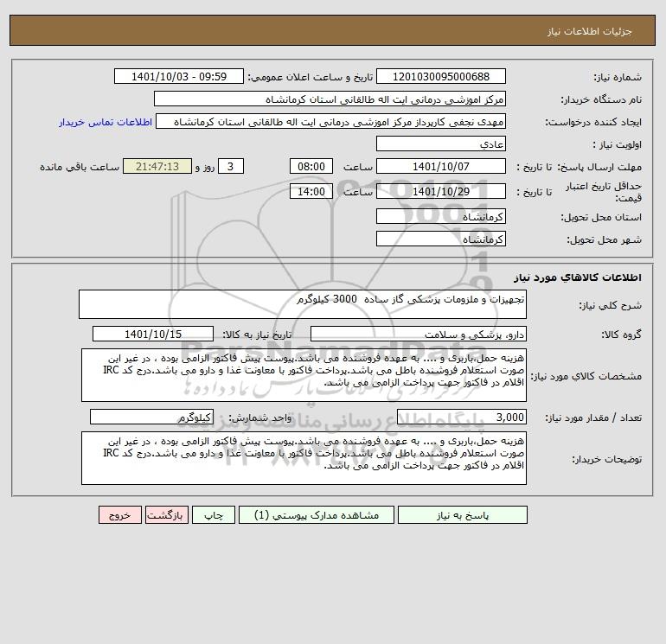Image resolution: width=666 pixels, height=644 pixels.
Task: Click the general description field گاز ساده
Action: pos(303,304)
